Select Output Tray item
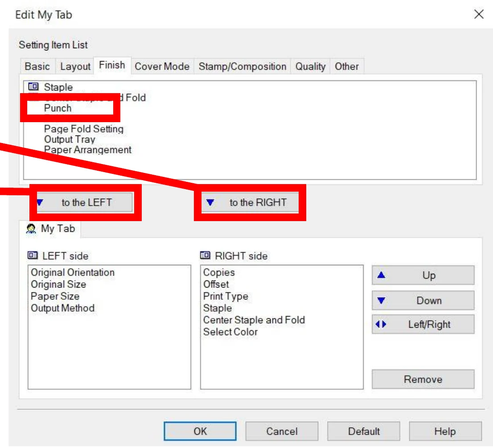 coord(70,139)
